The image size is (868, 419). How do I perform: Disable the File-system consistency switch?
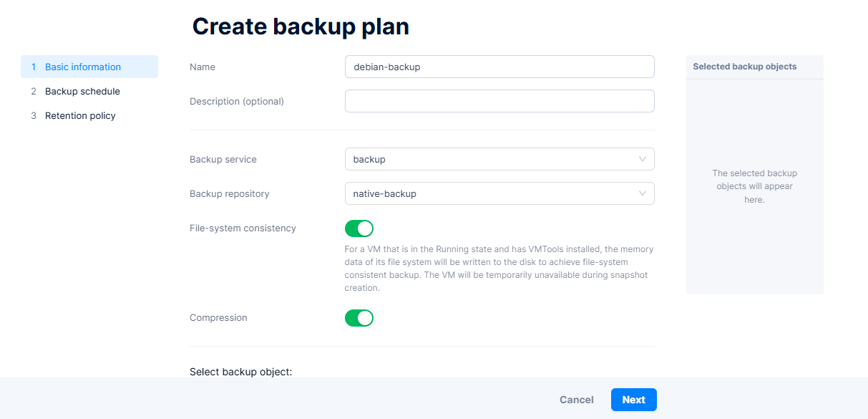coord(359,228)
